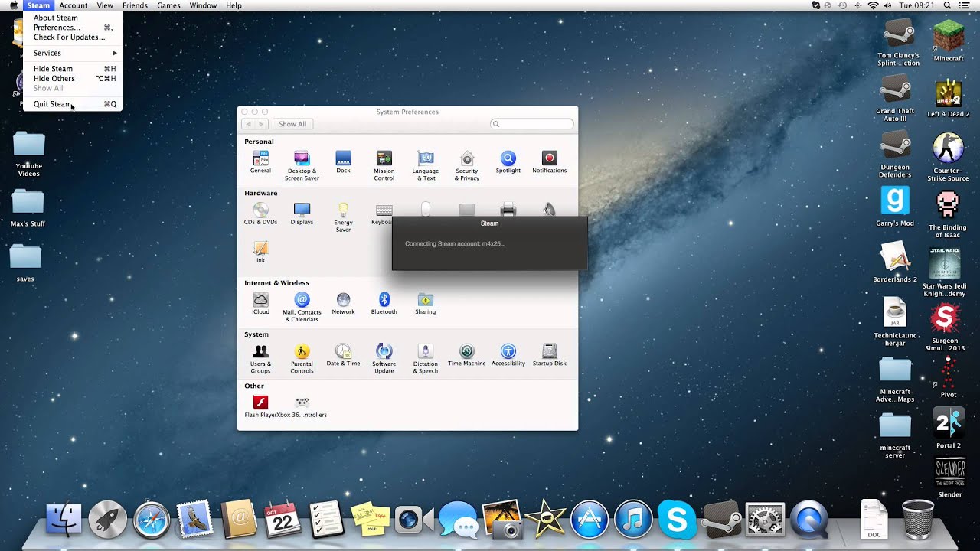The image size is (980, 551).
Task: Click Show All in System Preferences
Action: tap(292, 124)
